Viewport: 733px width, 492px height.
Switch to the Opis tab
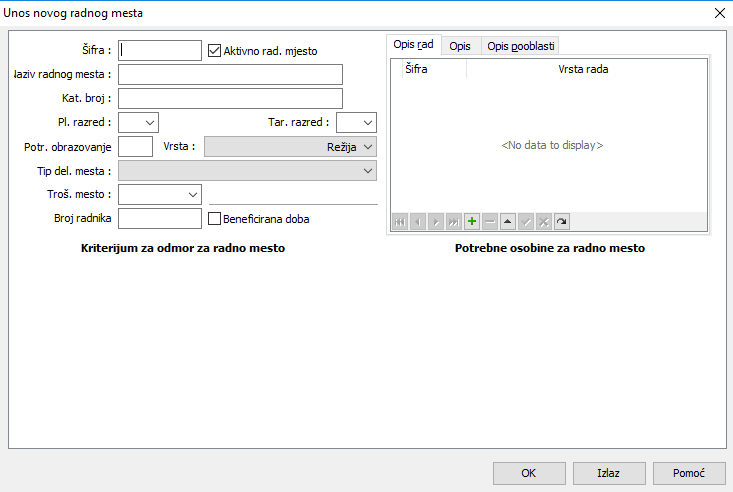pyautogui.click(x=460, y=46)
